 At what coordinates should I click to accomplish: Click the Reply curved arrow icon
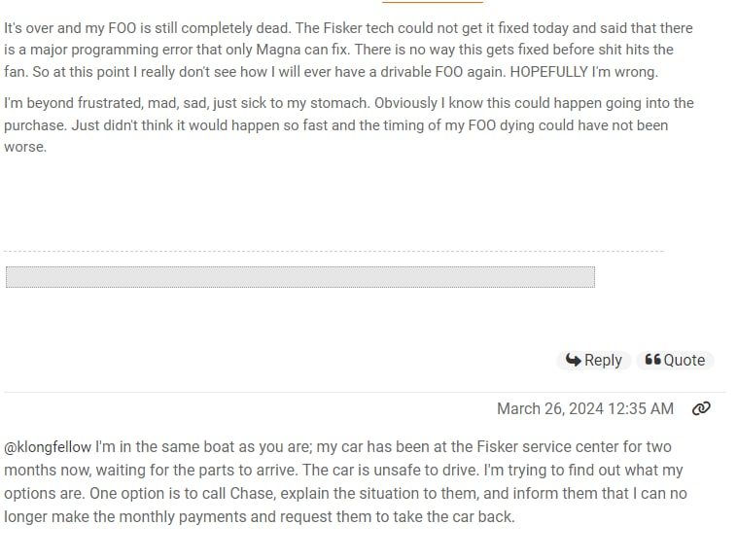pyautogui.click(x=573, y=360)
